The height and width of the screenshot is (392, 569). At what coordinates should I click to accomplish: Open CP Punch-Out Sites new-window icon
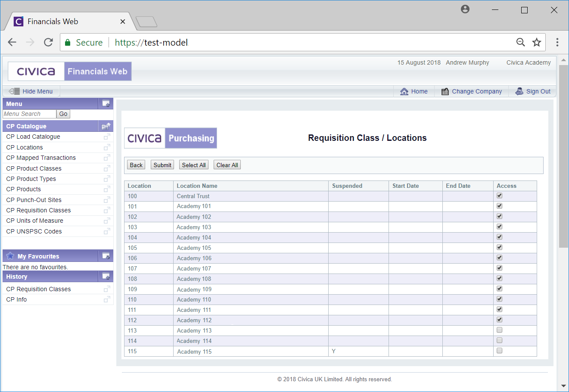point(107,200)
